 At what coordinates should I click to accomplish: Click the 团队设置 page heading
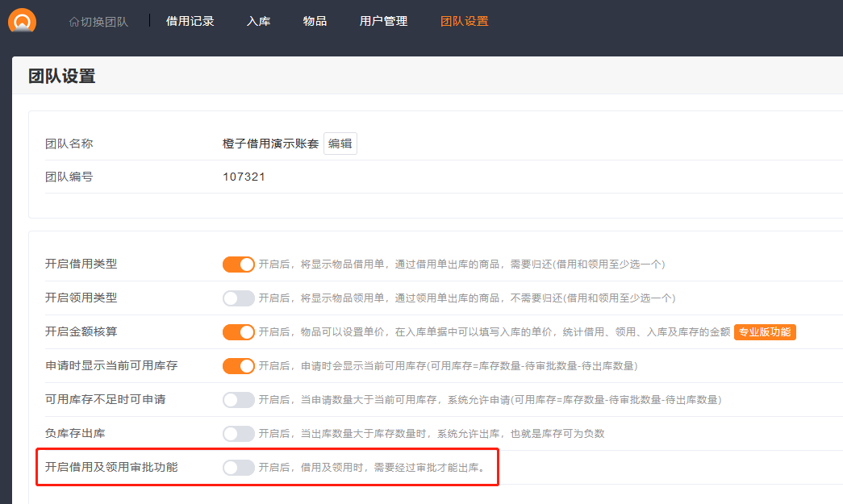[62, 77]
